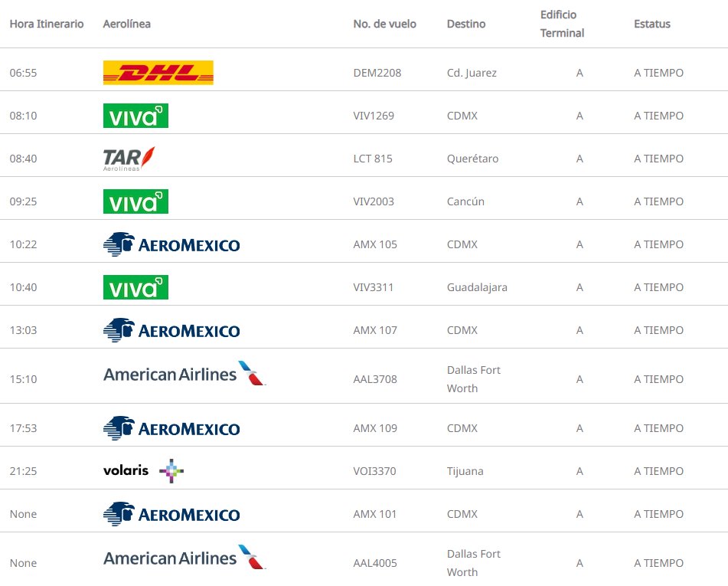
Task: Click the Aeromexico logo for flight AMX 101
Action: [171, 514]
